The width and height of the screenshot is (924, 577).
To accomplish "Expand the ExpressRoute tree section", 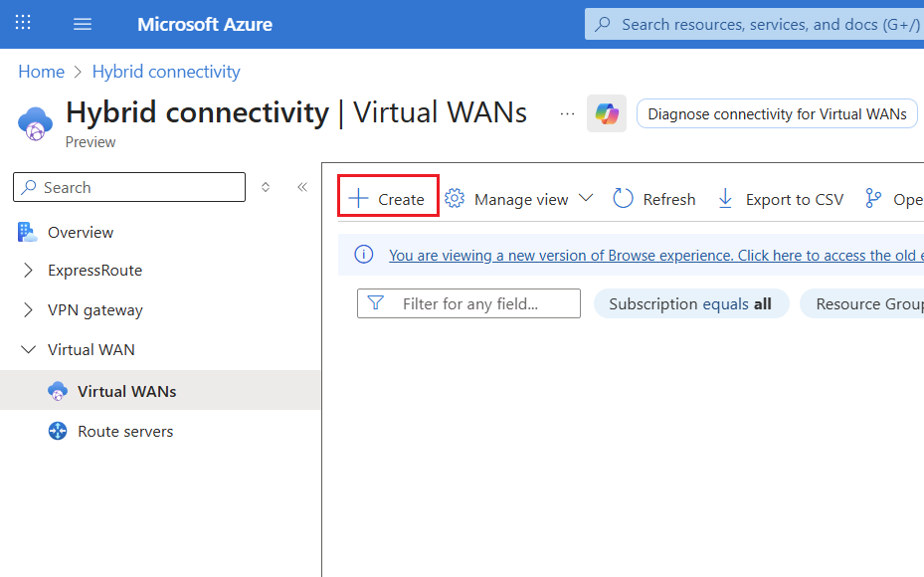I will pos(28,271).
